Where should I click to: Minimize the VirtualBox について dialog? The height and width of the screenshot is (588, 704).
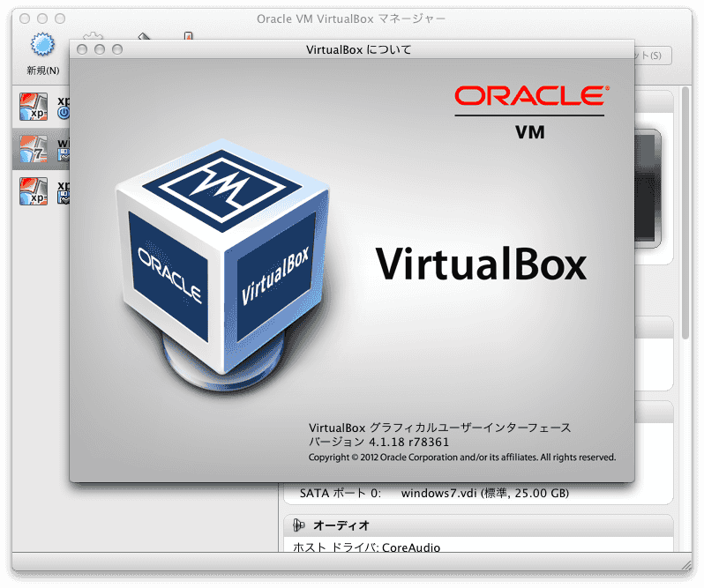click(x=99, y=49)
